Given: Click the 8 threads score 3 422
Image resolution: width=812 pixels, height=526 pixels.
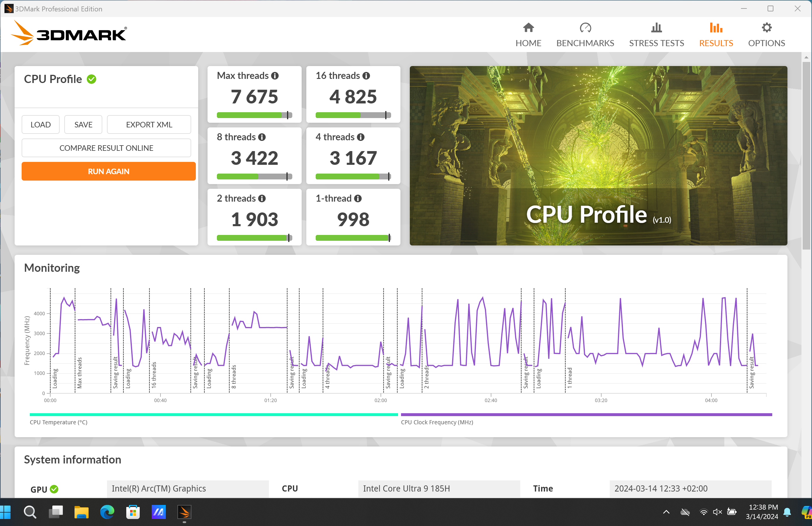Looking at the screenshot, I should [255, 158].
